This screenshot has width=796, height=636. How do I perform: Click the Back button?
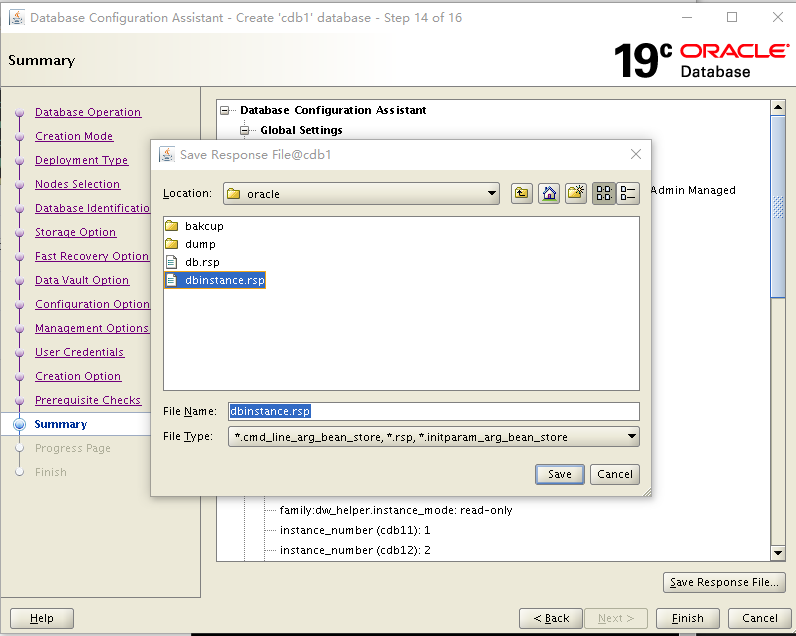(551, 618)
